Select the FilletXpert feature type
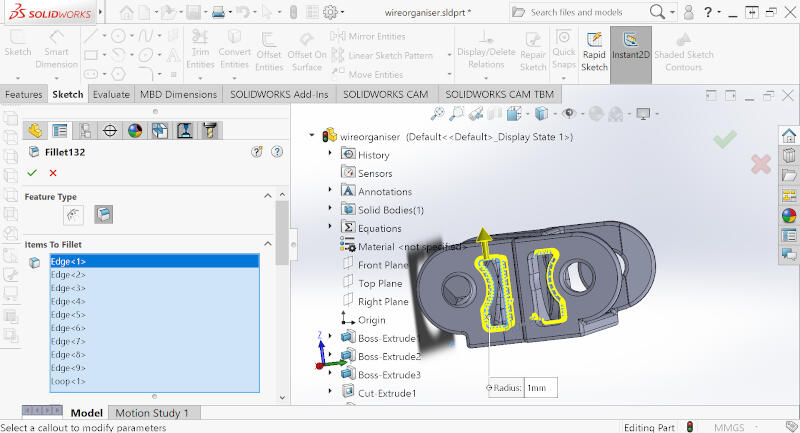 click(x=104, y=215)
